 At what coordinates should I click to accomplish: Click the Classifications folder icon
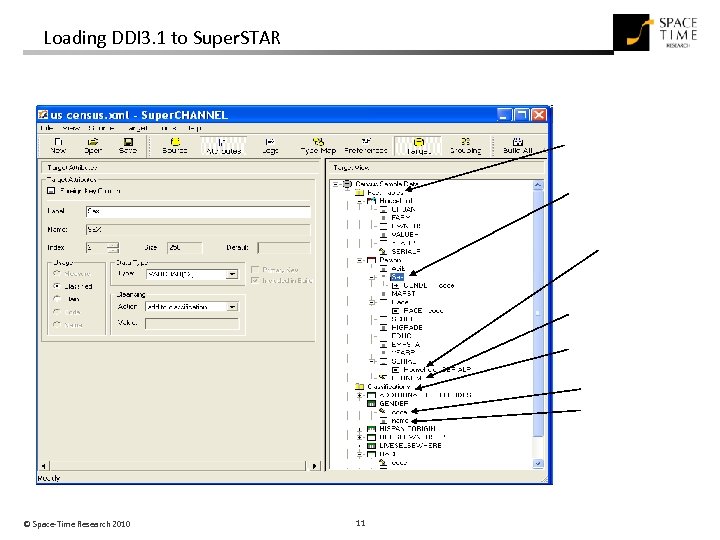pyautogui.click(x=360, y=387)
